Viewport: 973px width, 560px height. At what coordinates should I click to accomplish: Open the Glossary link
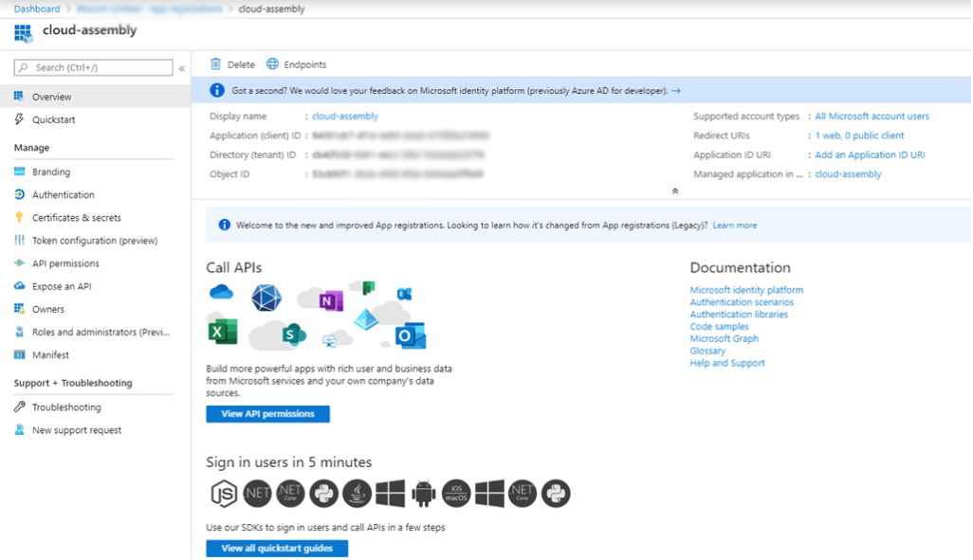click(707, 351)
